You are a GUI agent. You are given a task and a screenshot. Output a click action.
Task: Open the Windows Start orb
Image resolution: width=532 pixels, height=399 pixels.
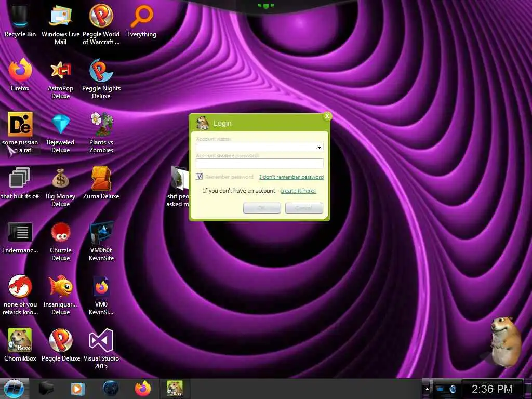14,389
